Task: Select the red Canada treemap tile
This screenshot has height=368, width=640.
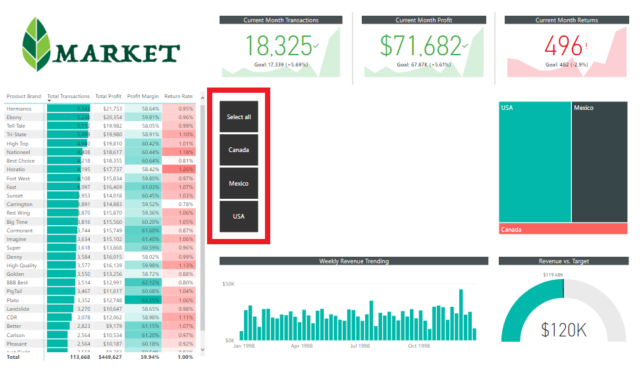Action: (x=563, y=229)
